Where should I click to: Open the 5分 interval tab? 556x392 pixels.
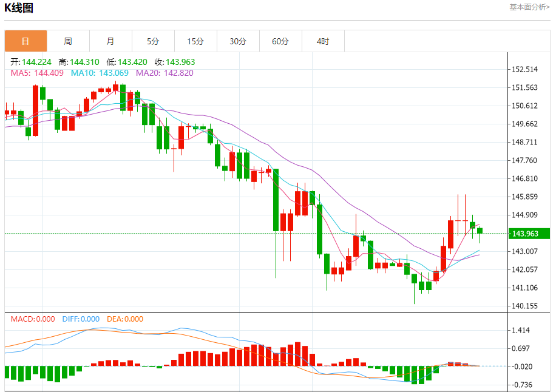[x=153, y=41]
